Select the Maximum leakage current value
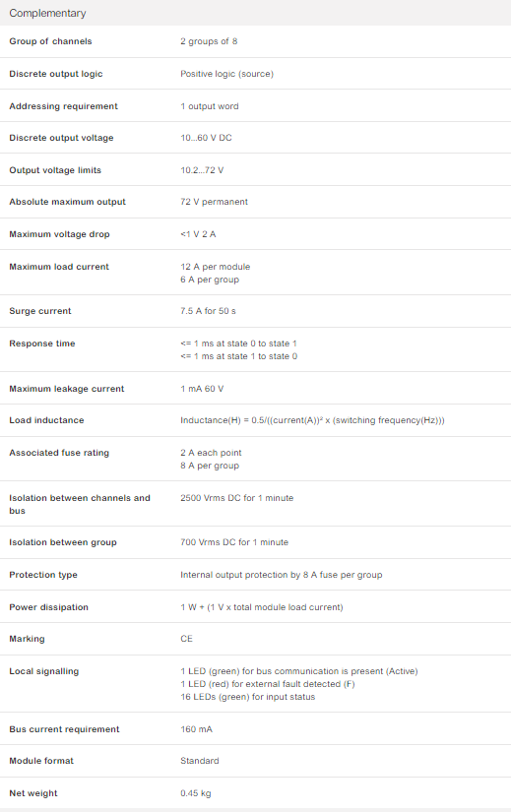This screenshot has height=812, width=511. click(202, 389)
